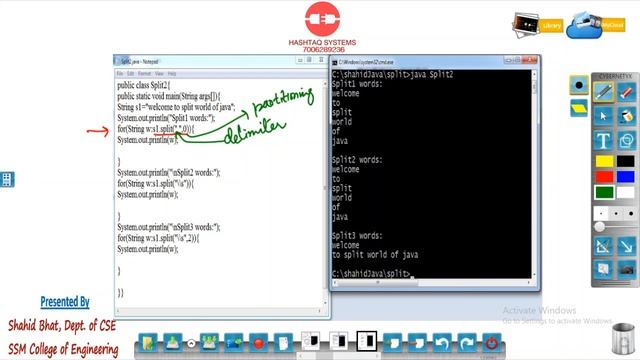Click the camera capture tool
Image resolution: width=640 pixels, height=360 pixels.
626,269
